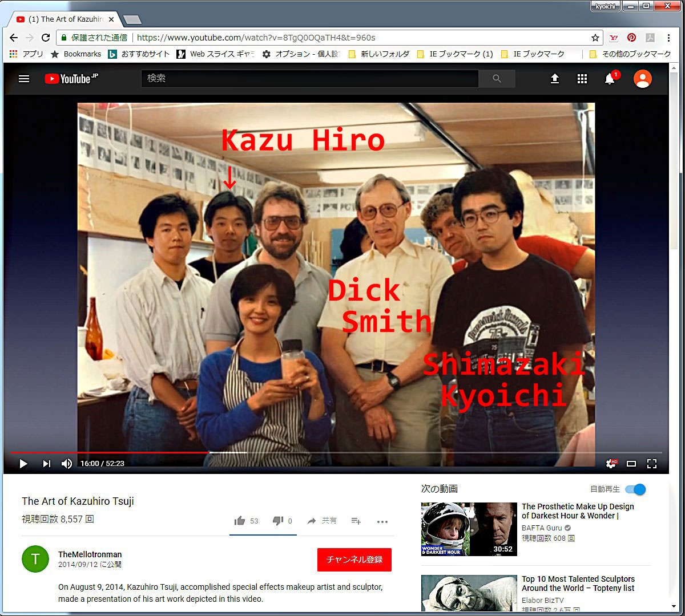Click the YouTube search field
Image resolution: width=685 pixels, height=616 pixels.
[310, 79]
